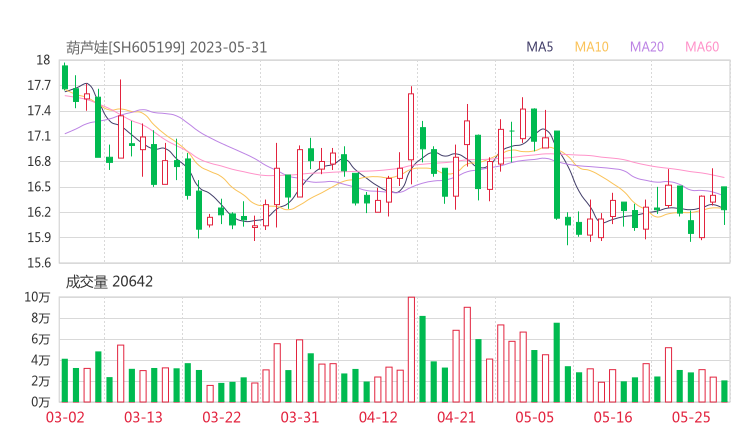Click the MA60 legend label

coord(702,47)
